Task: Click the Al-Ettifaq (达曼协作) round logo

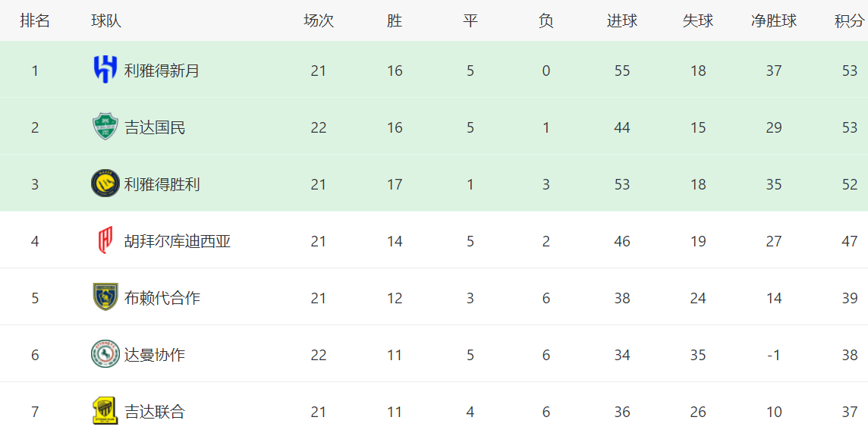Action: point(105,354)
